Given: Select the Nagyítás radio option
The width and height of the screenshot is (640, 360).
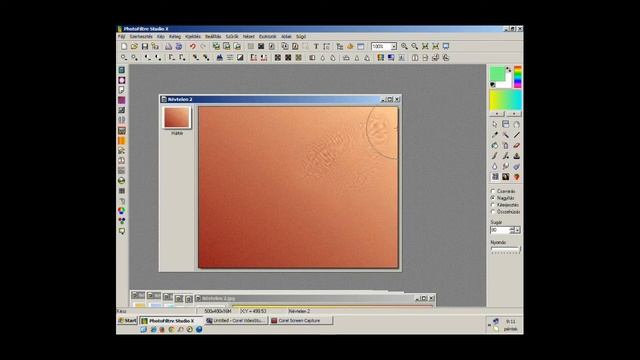Looking at the screenshot, I should click(493, 198).
